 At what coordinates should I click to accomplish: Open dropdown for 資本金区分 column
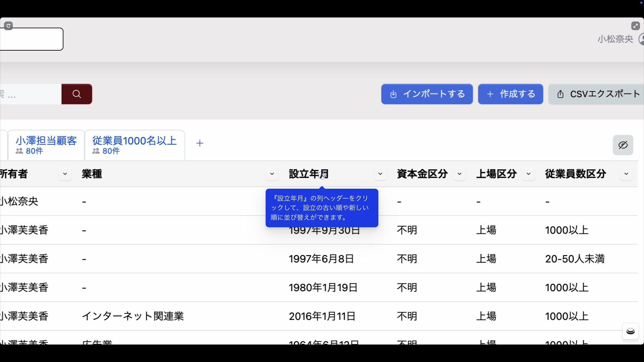tap(460, 174)
